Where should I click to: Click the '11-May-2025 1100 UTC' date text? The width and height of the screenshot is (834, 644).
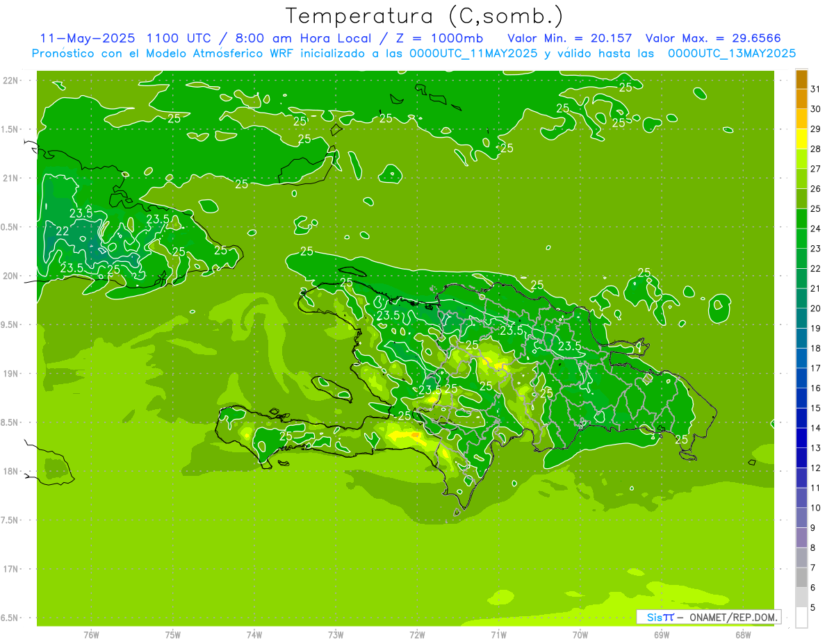click(126, 38)
